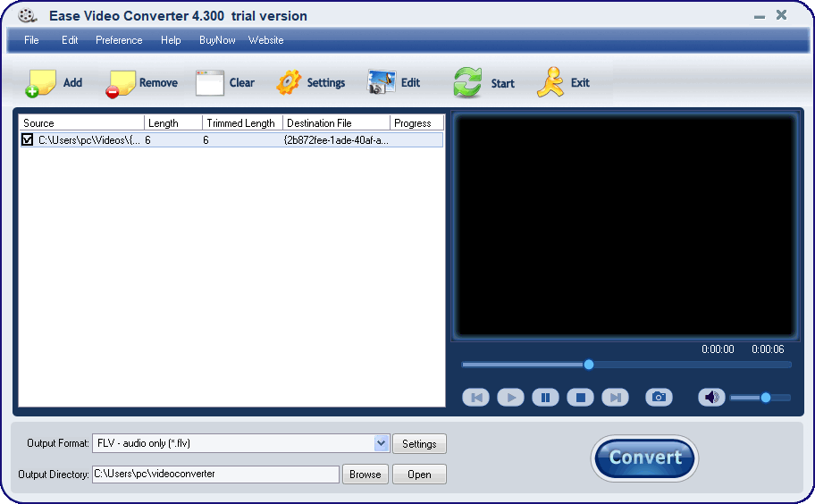Open the Preference menu
This screenshot has height=504, width=815.
pyautogui.click(x=119, y=40)
